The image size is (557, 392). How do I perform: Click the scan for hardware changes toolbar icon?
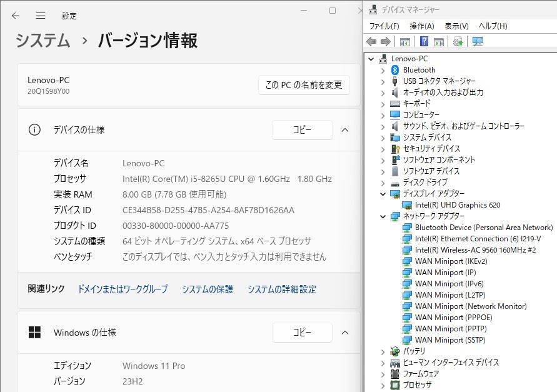tap(458, 42)
